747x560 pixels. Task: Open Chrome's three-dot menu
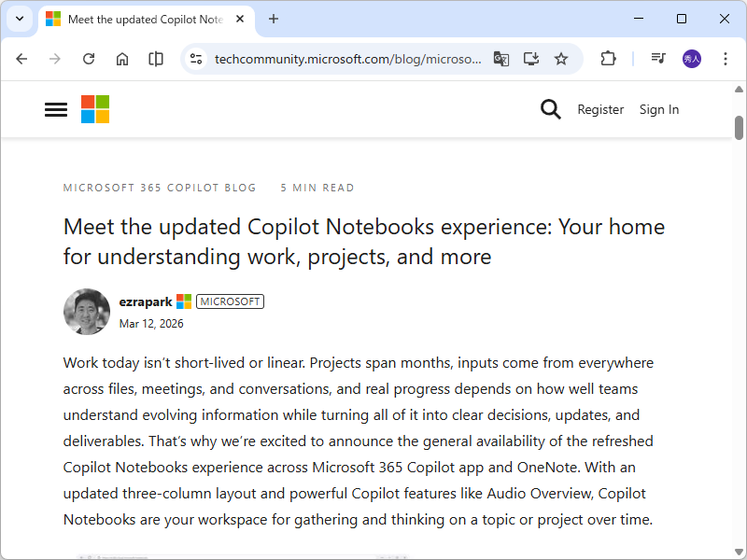726,59
